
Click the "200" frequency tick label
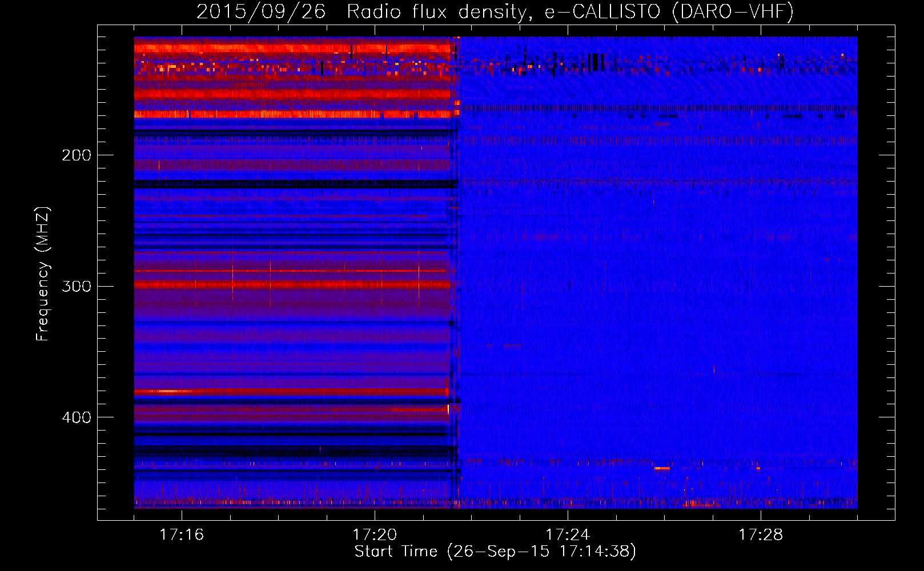point(76,155)
